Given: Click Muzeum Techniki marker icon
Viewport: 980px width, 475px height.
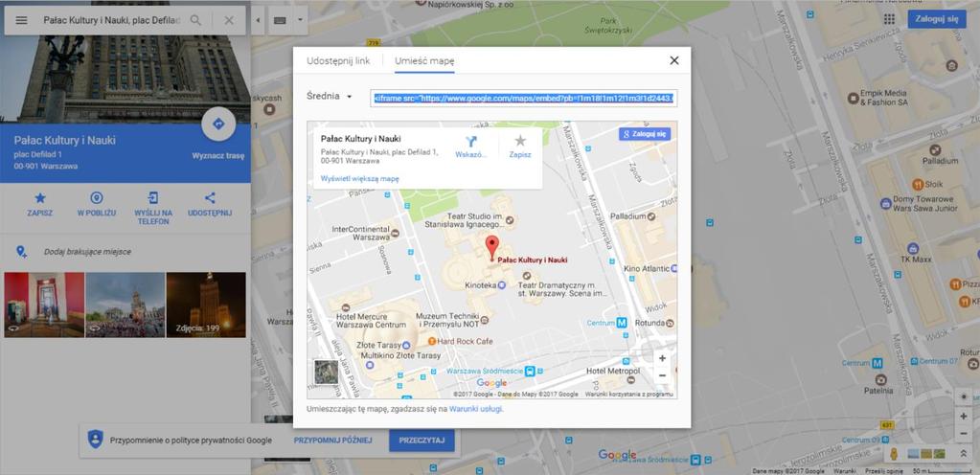Looking at the screenshot, I should (x=485, y=320).
